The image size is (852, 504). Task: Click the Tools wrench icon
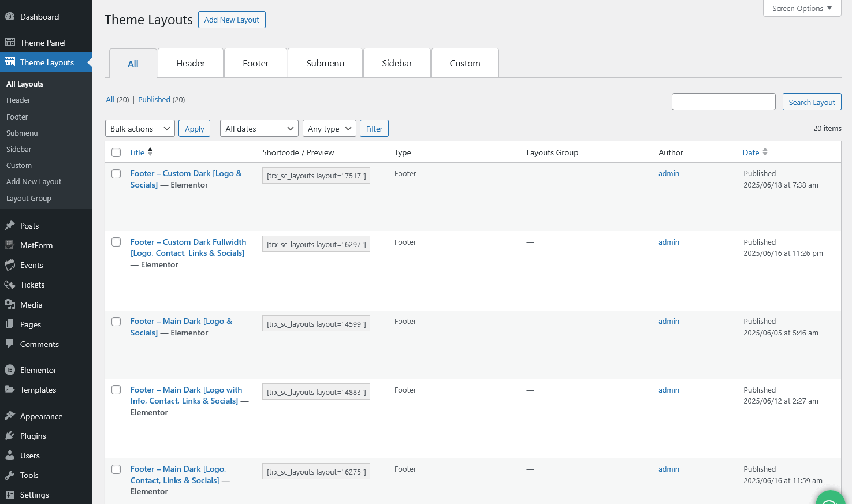tap(10, 475)
